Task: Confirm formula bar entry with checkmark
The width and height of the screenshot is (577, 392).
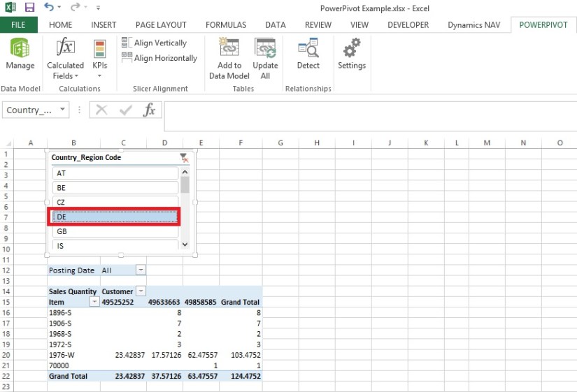Action: tap(126, 110)
